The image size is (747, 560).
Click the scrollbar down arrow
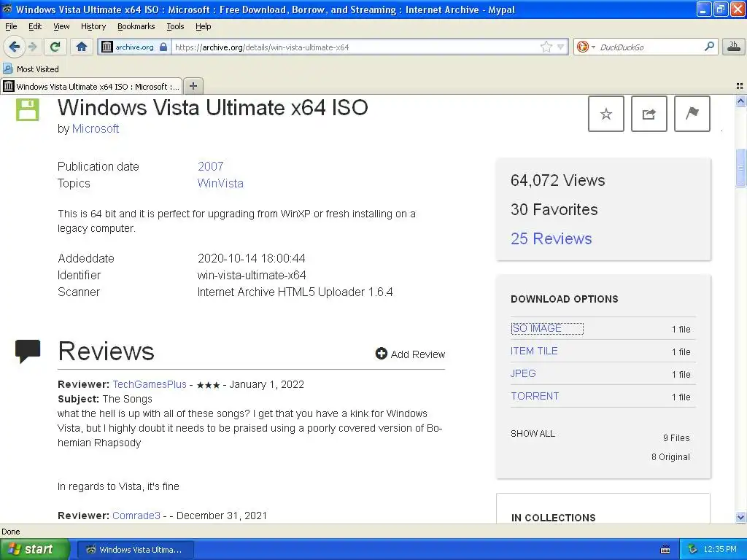click(740, 517)
